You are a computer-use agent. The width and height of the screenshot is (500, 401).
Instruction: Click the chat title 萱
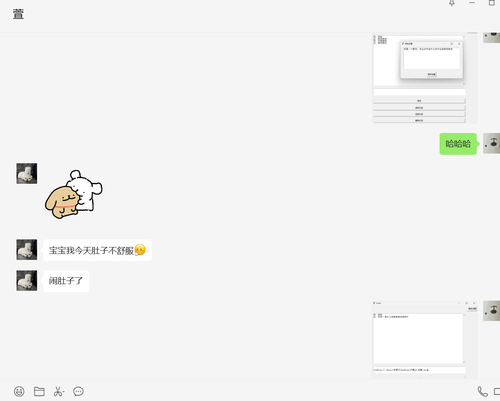[18, 14]
